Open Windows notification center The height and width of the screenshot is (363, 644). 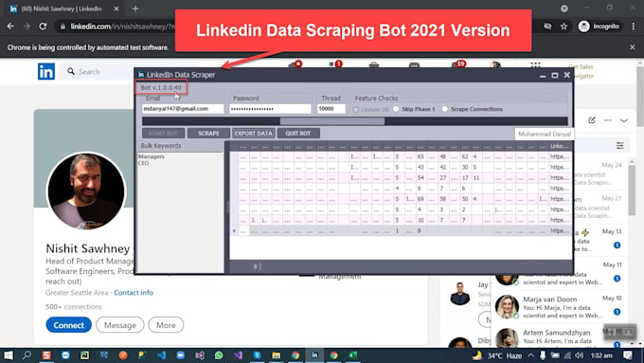pyautogui.click(x=628, y=355)
